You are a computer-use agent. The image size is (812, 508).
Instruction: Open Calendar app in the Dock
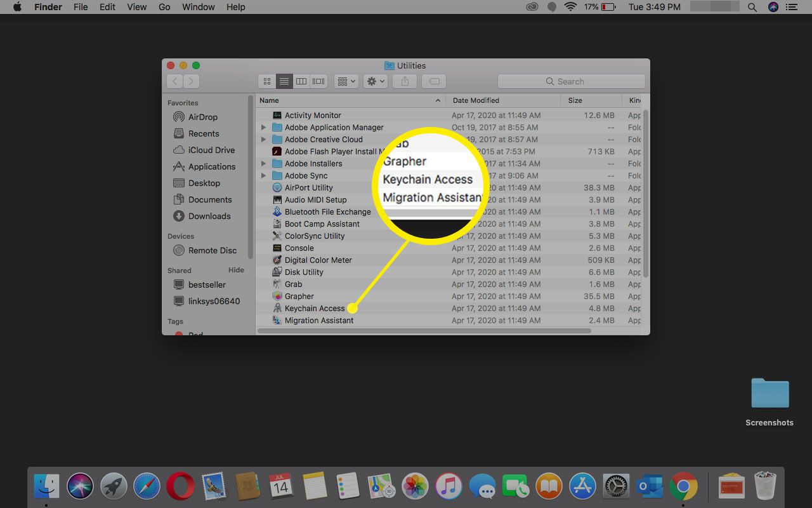pyautogui.click(x=280, y=487)
